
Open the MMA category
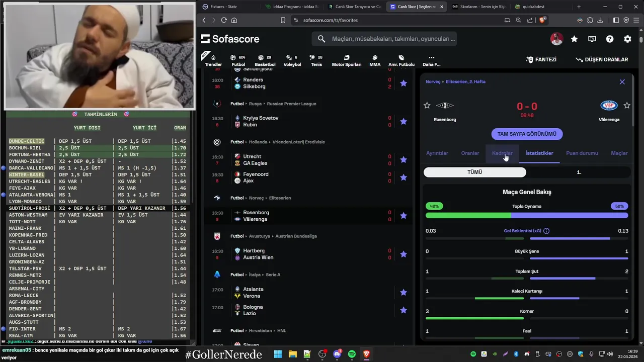coord(375,60)
